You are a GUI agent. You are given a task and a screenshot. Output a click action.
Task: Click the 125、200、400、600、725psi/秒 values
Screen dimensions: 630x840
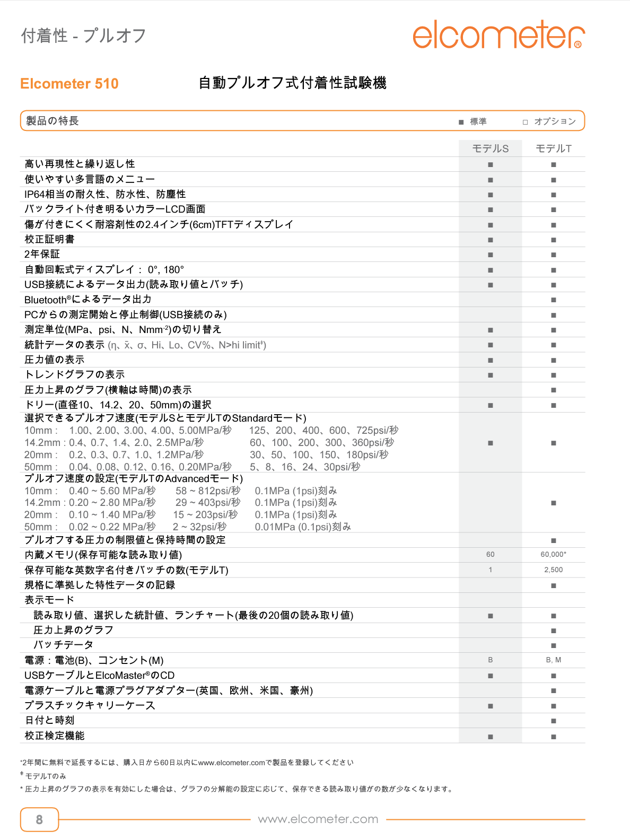tap(323, 430)
